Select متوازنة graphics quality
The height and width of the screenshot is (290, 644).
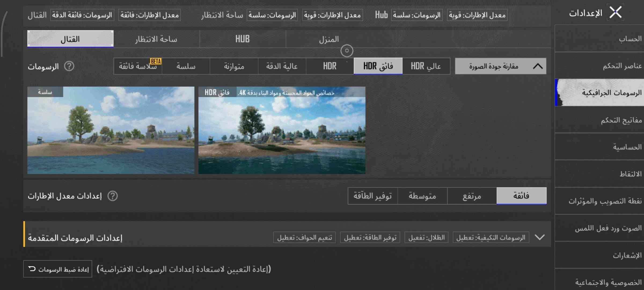tap(234, 66)
